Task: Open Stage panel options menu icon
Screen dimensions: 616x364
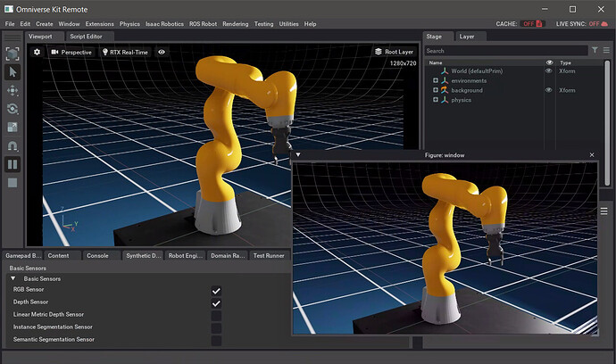Action: click(x=606, y=50)
